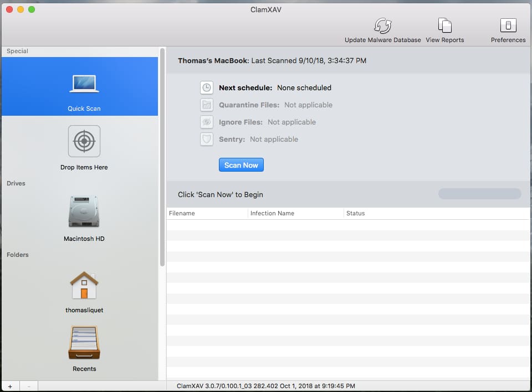The width and height of the screenshot is (532, 392).
Task: Click the 'Drives' section heading
Action: click(16, 183)
